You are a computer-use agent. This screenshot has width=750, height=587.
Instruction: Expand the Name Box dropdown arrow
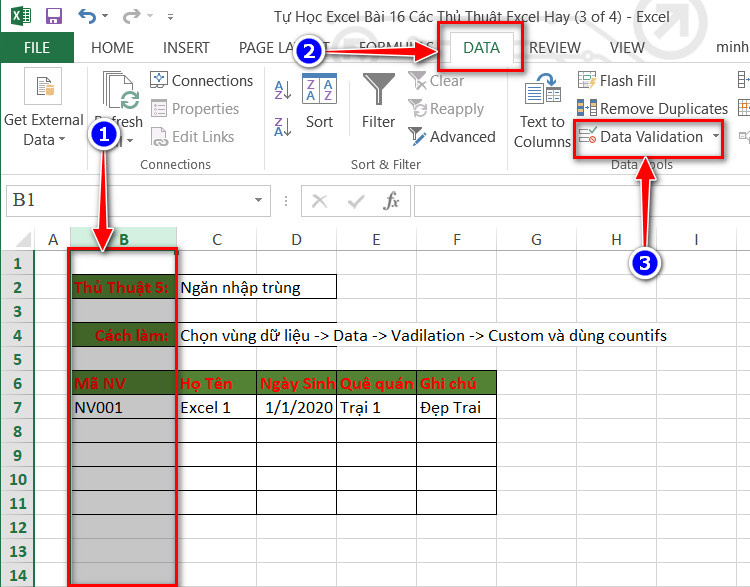tap(258, 200)
